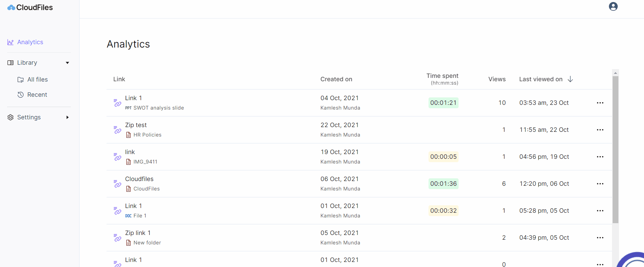Click the Analytics page heading

pyautogui.click(x=128, y=44)
